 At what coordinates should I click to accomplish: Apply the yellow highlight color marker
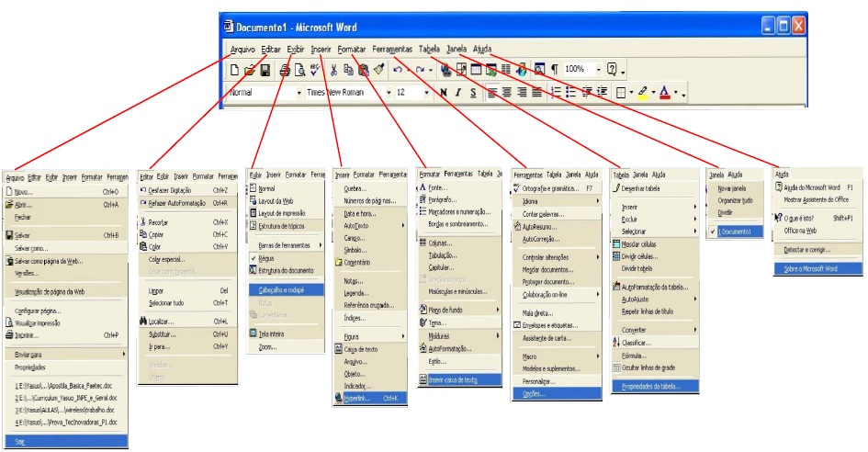pos(643,93)
